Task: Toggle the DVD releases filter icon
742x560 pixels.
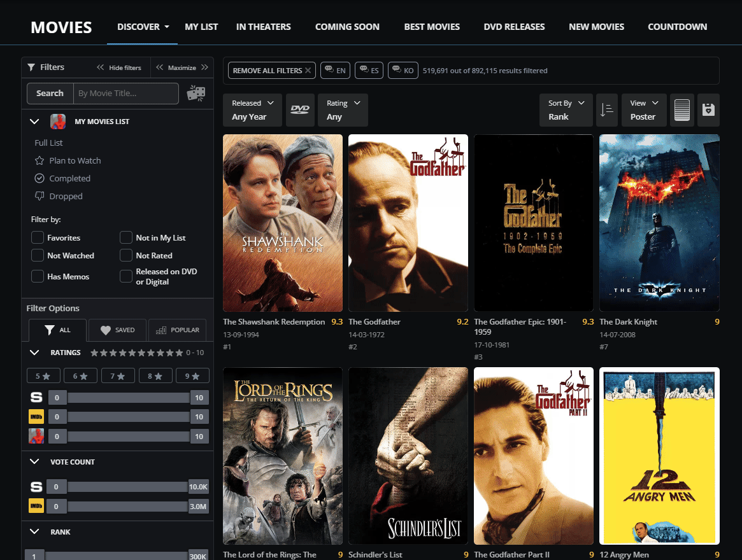Action: [300, 109]
